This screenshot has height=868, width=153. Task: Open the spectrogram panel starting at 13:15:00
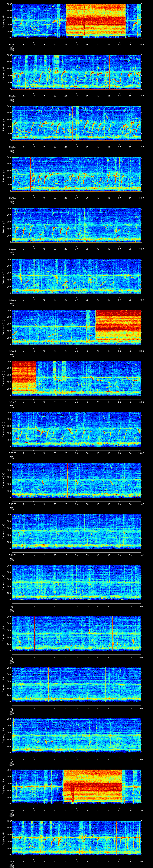coord(76,736)
